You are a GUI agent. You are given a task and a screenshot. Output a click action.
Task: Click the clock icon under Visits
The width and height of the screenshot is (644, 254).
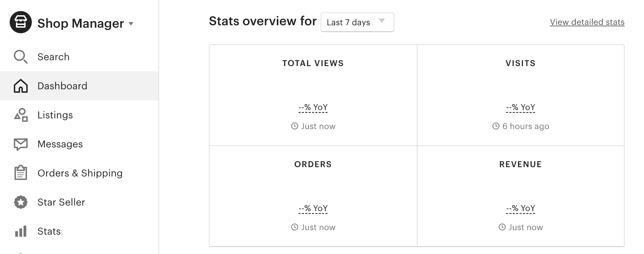[x=496, y=126]
